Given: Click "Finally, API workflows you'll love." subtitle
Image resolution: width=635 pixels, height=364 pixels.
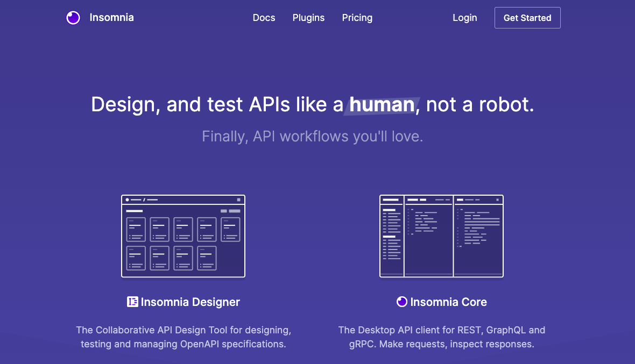Looking at the screenshot, I should (x=313, y=136).
